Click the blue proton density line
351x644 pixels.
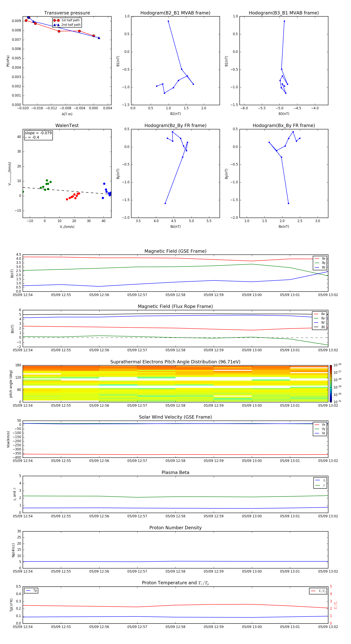[x=175, y=561]
